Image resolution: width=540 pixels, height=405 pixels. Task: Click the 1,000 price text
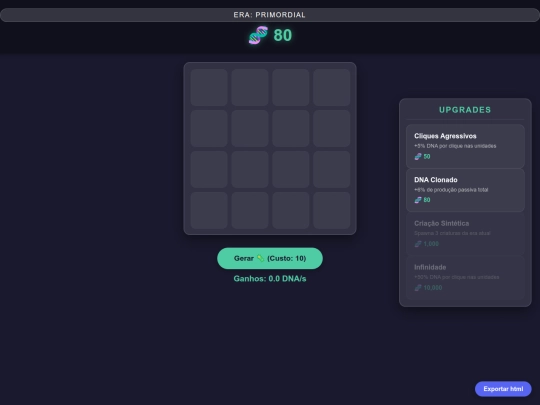click(431, 244)
